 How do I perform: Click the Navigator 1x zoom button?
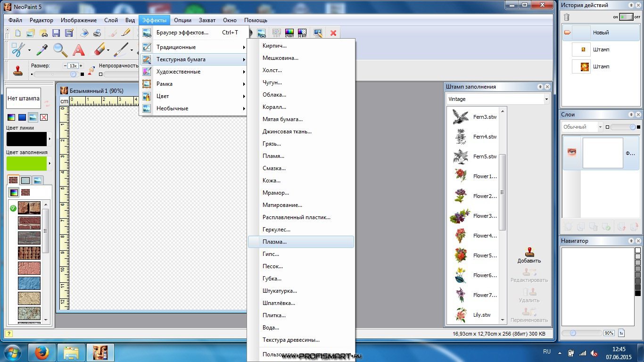(x=621, y=333)
